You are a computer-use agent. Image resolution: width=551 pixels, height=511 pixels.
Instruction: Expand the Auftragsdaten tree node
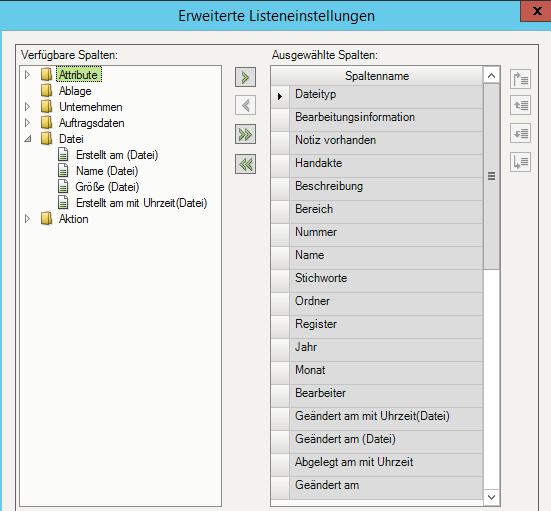tap(27, 123)
